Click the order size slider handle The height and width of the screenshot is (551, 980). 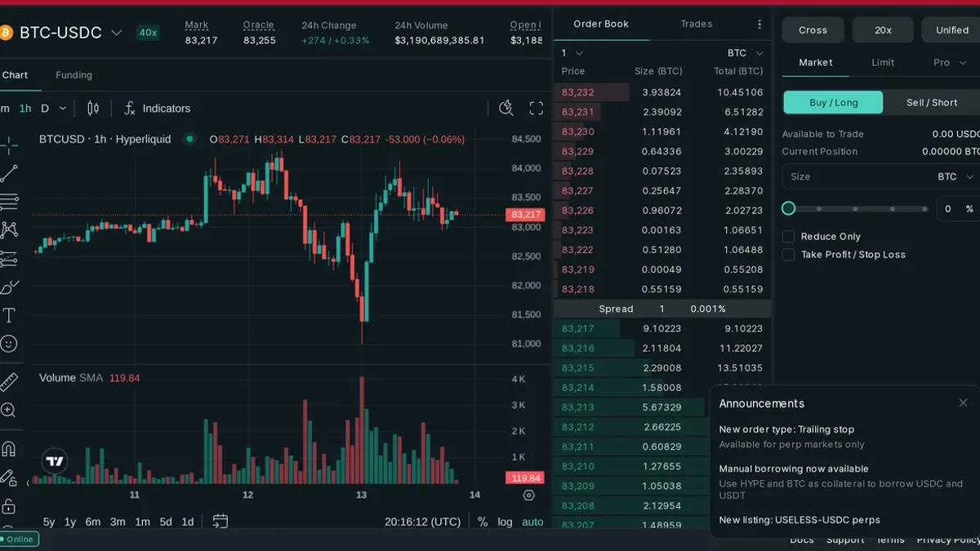point(788,208)
